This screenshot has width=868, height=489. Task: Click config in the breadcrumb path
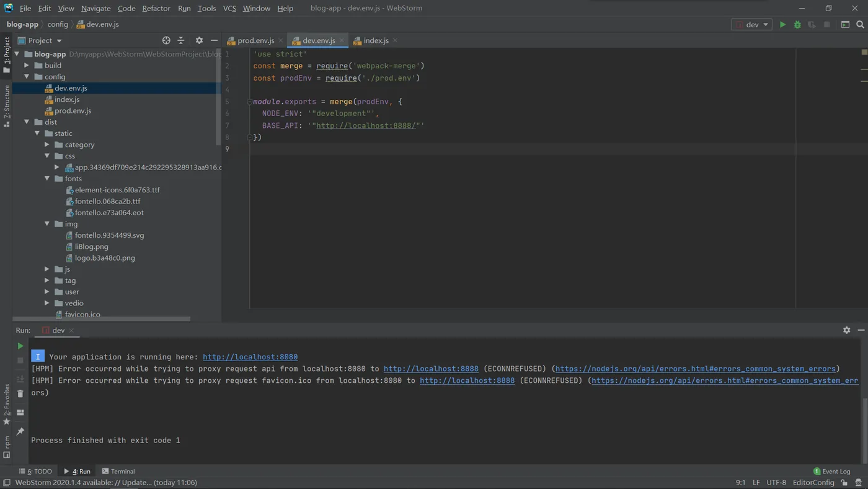[x=58, y=24]
